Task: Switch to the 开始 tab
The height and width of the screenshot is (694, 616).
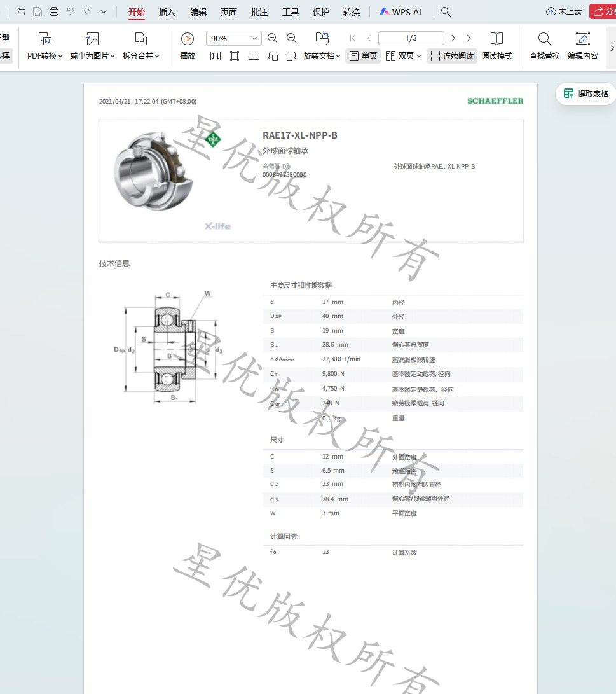Action: [137, 12]
